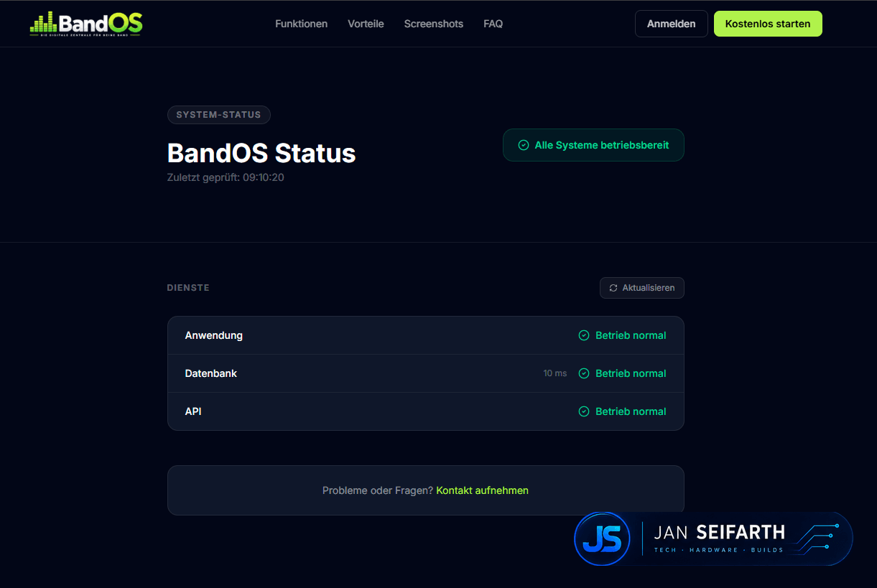The width and height of the screenshot is (877, 588).
Task: Click the Anmelden button
Action: 671,24
